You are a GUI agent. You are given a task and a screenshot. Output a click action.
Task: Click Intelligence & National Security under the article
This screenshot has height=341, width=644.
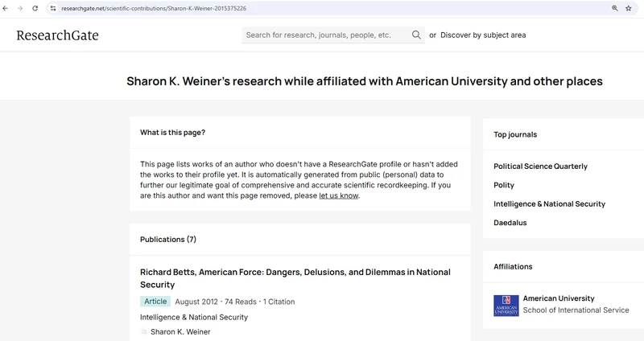194,317
